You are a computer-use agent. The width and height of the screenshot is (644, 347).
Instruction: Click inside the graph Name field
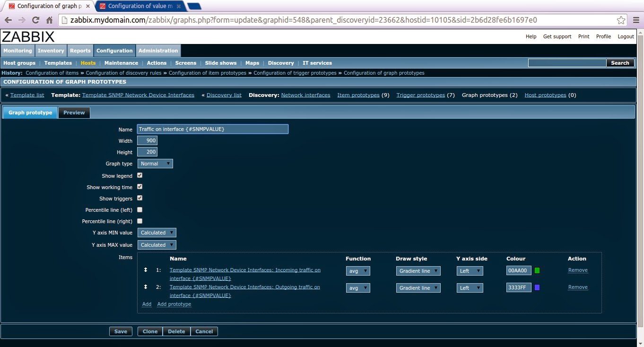[x=212, y=129]
